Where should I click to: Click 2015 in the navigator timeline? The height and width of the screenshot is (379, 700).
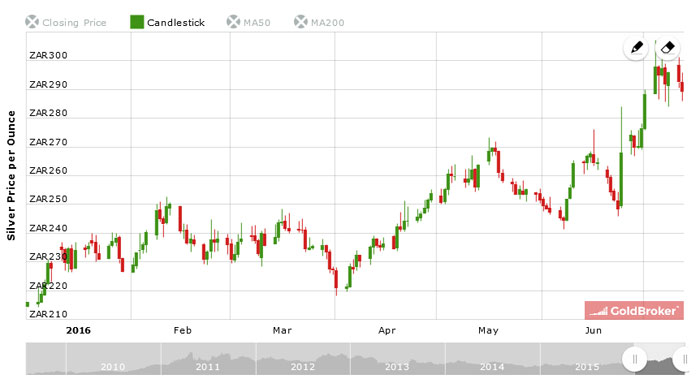(587, 367)
